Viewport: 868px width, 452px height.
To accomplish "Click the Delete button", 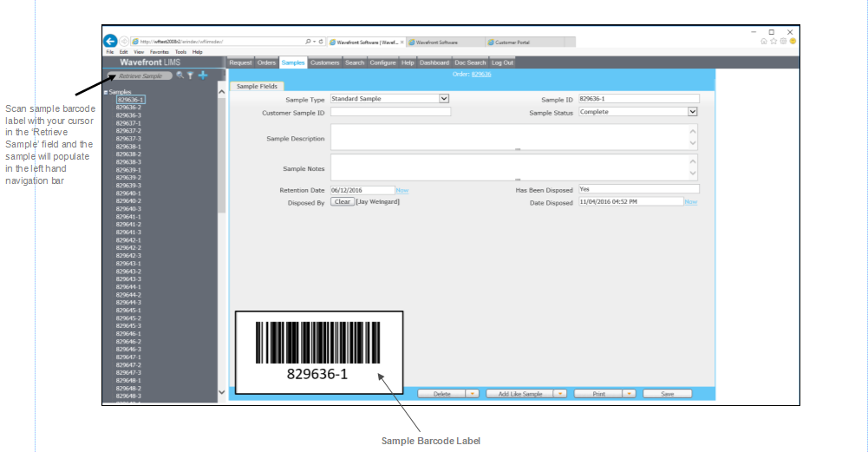I will [x=441, y=394].
